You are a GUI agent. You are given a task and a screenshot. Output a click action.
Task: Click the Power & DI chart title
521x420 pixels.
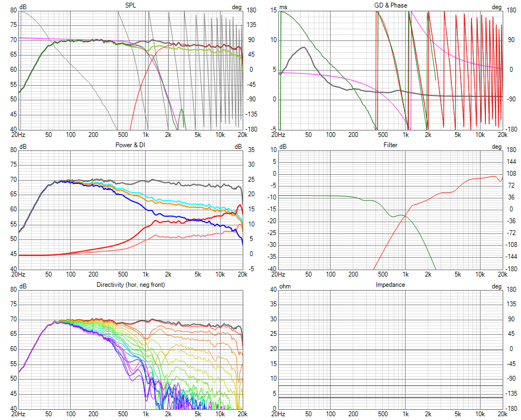(x=130, y=145)
